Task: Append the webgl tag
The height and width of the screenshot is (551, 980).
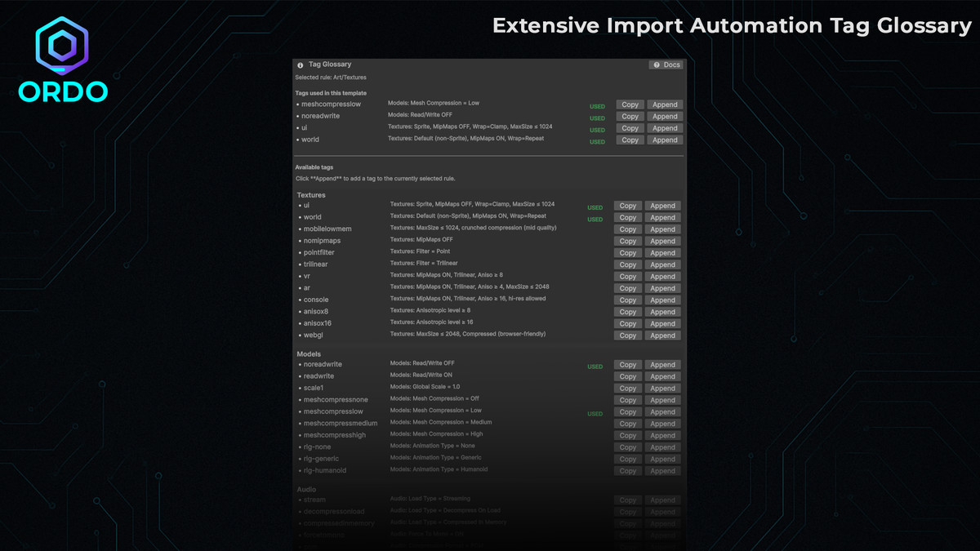Action: 662,335
